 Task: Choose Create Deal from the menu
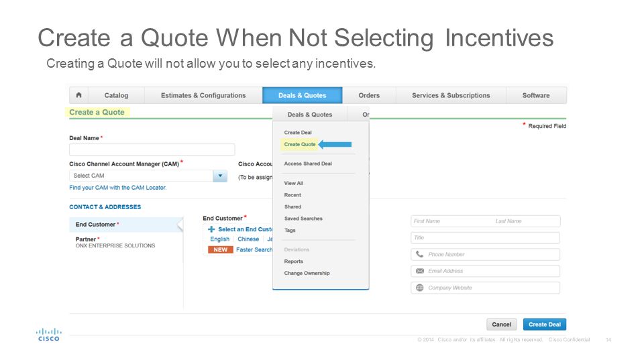[x=298, y=133]
